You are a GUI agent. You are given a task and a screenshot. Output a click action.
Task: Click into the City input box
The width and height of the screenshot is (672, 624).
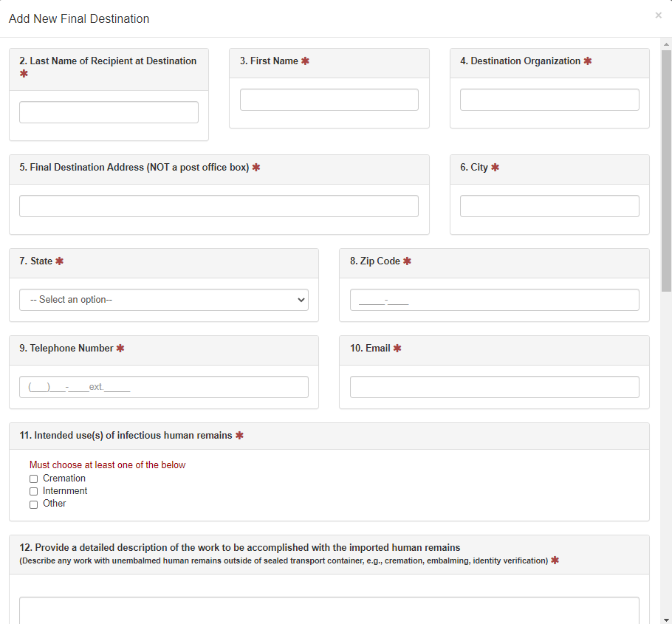[x=549, y=206]
